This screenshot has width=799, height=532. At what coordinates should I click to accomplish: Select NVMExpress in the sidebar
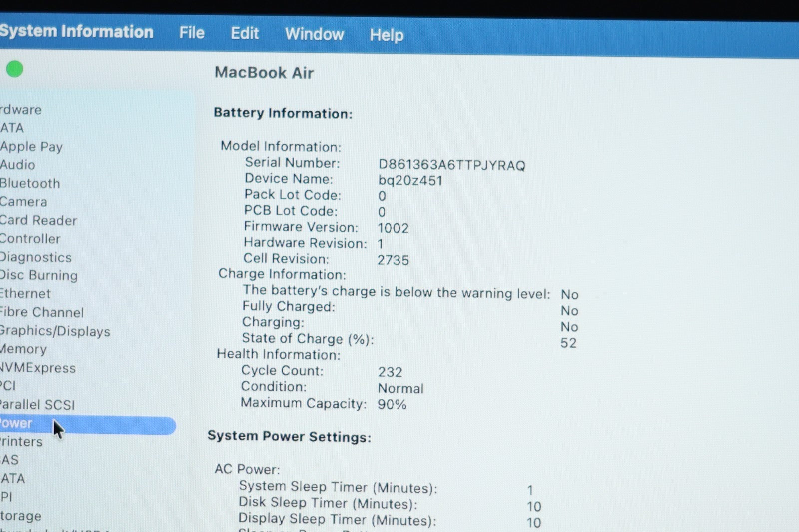point(38,368)
